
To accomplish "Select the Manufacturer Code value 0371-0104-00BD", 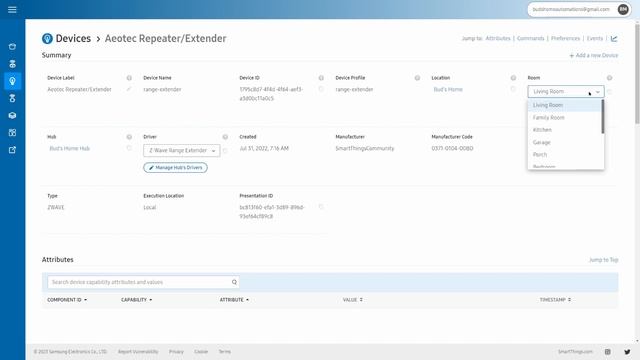I will [x=452, y=149].
